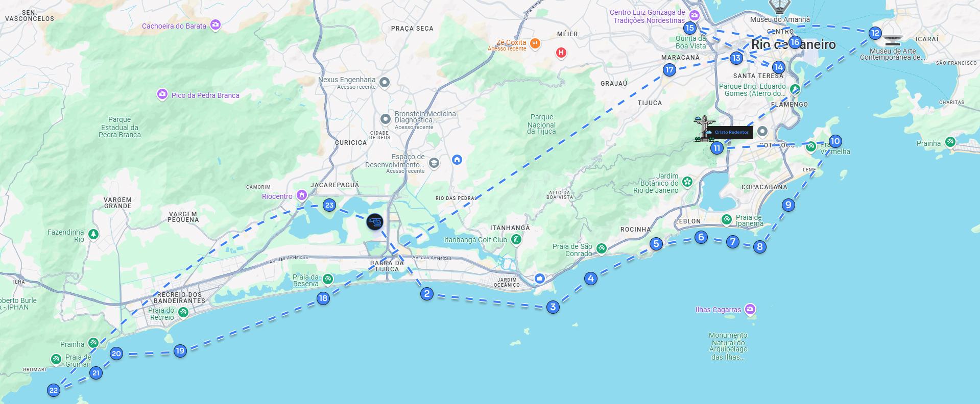Click route waypoint number 19
The width and height of the screenshot is (980, 404).
coord(180,351)
